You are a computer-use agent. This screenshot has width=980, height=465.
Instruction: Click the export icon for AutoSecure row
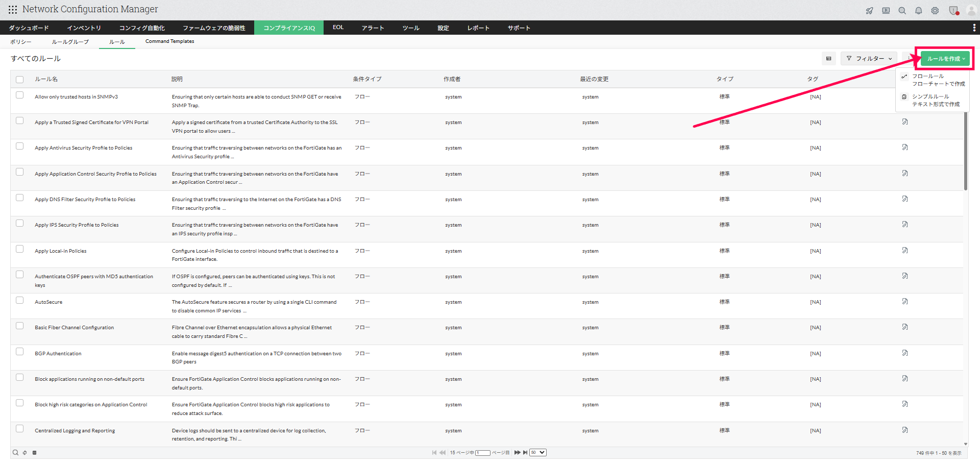[905, 302]
